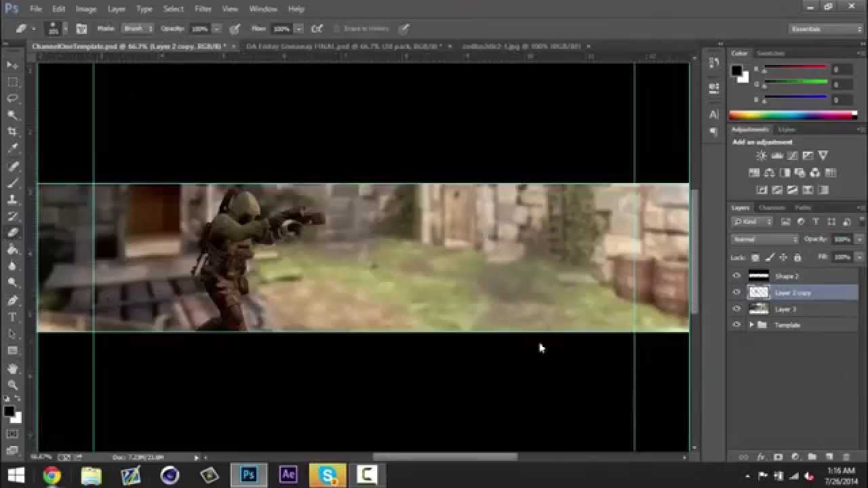Image resolution: width=868 pixels, height=488 pixels.
Task: Open the layer Kind filter dropdown
Action: pyautogui.click(x=752, y=222)
